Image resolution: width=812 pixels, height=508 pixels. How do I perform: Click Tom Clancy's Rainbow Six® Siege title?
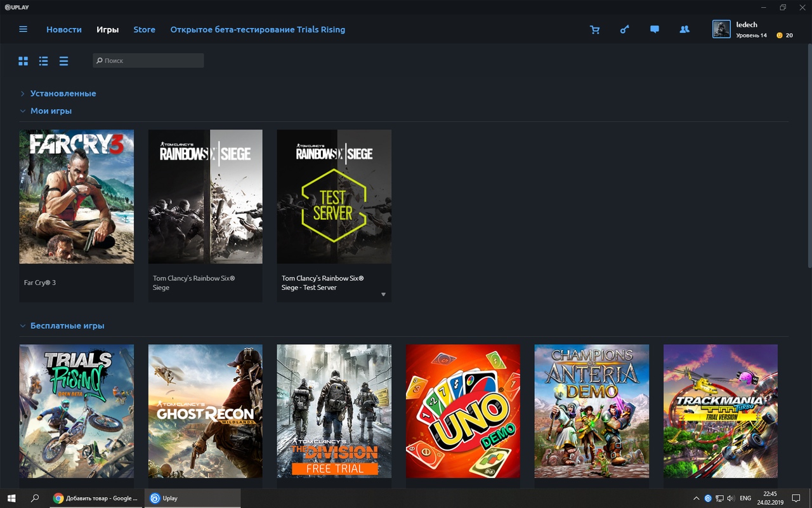point(194,283)
